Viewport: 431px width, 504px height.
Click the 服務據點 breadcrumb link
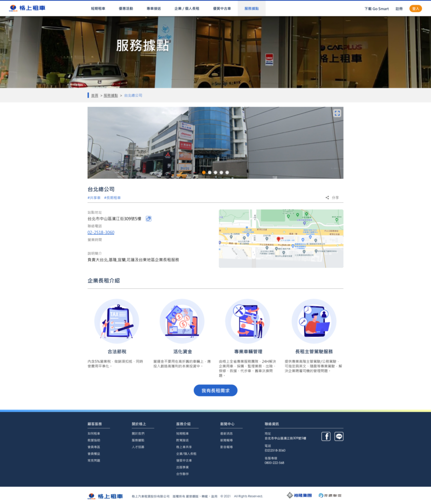point(111,95)
